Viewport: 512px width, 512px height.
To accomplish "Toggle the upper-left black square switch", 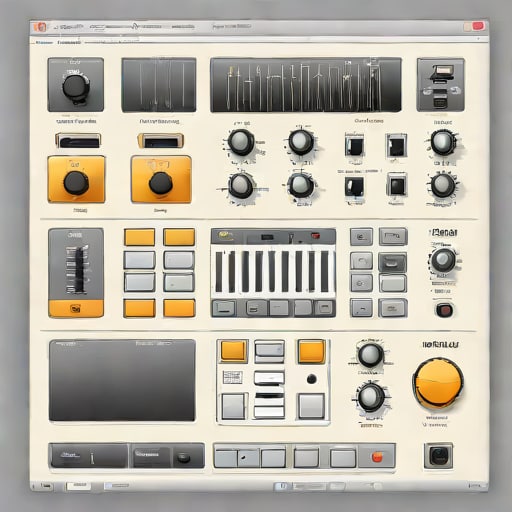I will 354,145.
